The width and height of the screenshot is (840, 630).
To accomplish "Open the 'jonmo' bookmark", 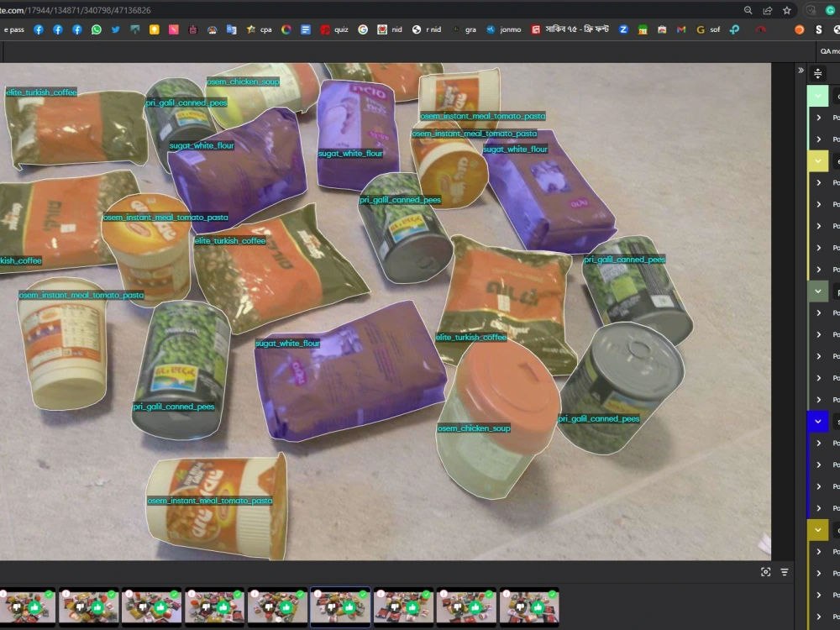I will pos(503,29).
